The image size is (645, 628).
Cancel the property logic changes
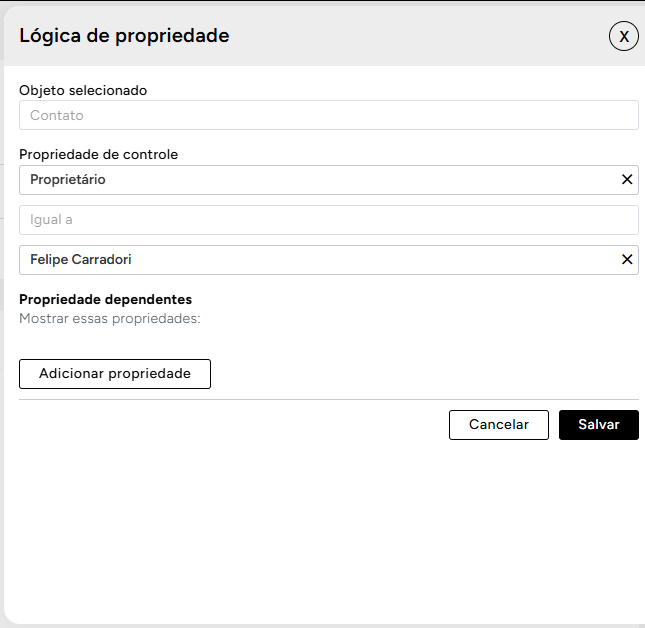click(x=498, y=425)
